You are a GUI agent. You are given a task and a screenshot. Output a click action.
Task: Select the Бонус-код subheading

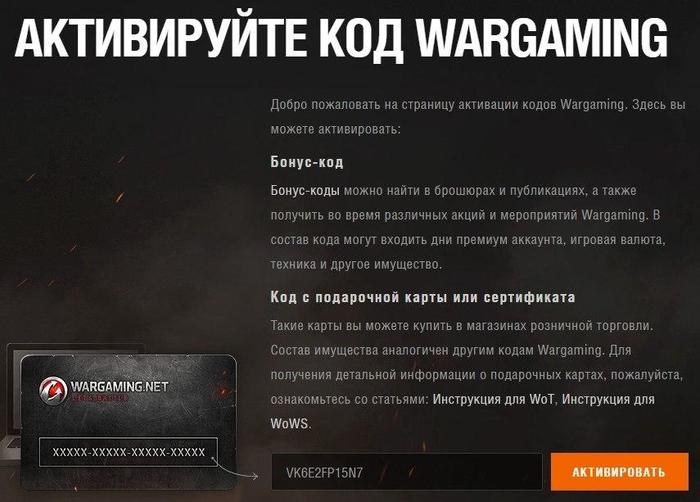(x=307, y=162)
